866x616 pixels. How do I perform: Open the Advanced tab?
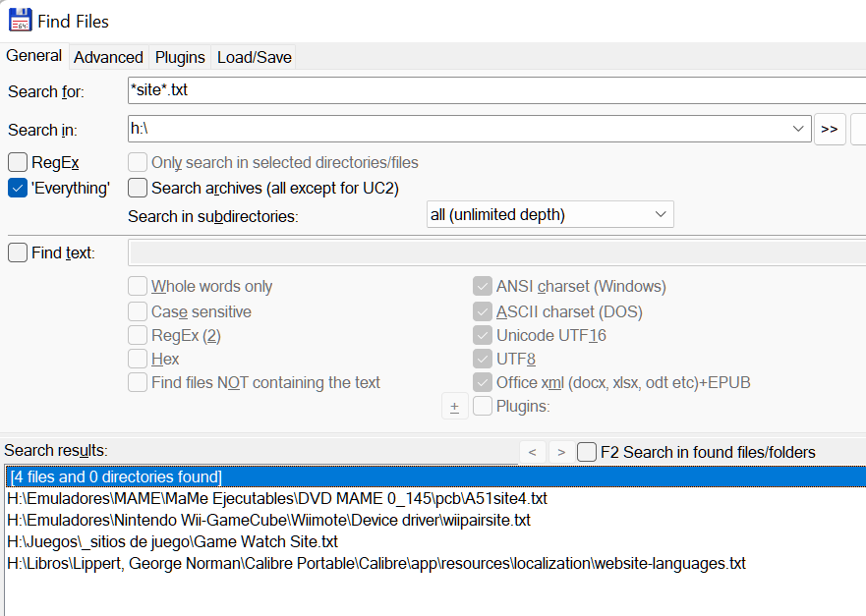click(x=108, y=57)
